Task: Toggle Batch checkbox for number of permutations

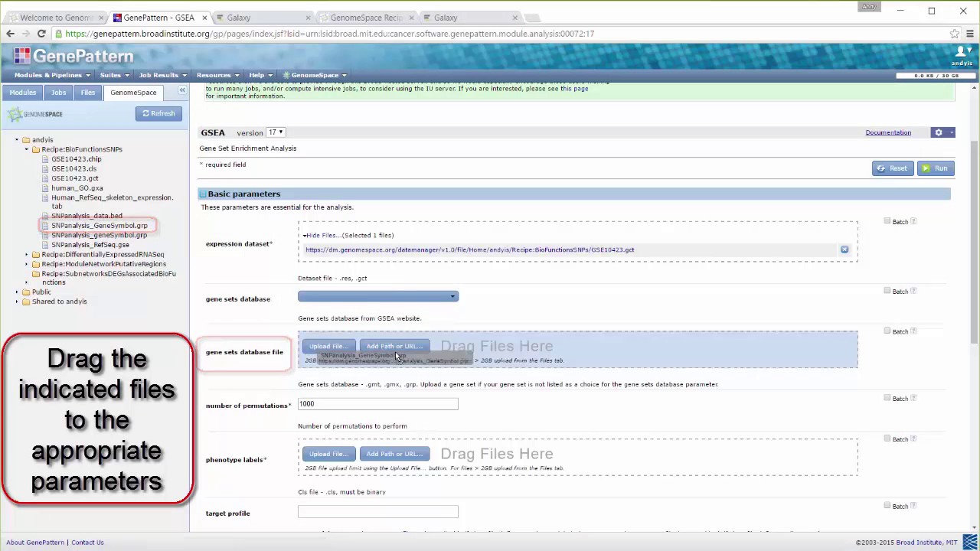Action: click(887, 398)
